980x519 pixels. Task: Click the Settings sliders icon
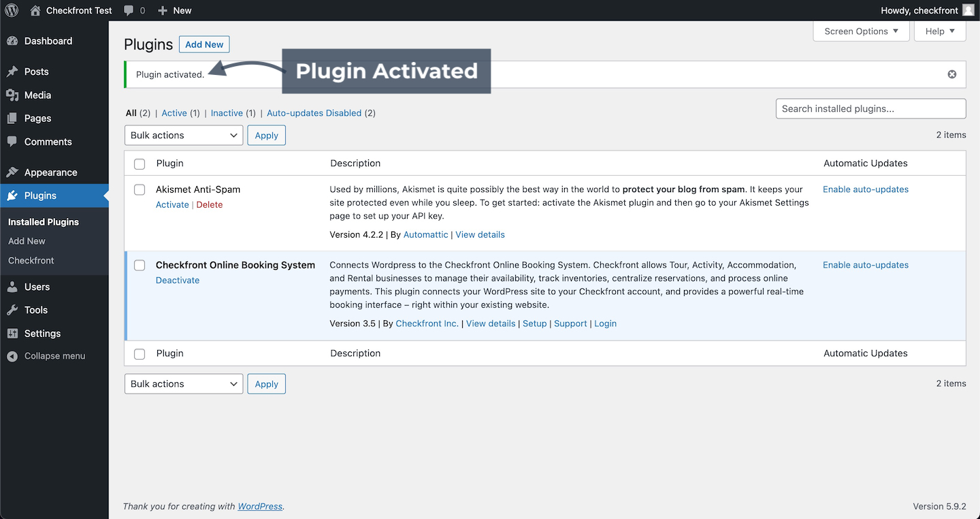coord(12,334)
